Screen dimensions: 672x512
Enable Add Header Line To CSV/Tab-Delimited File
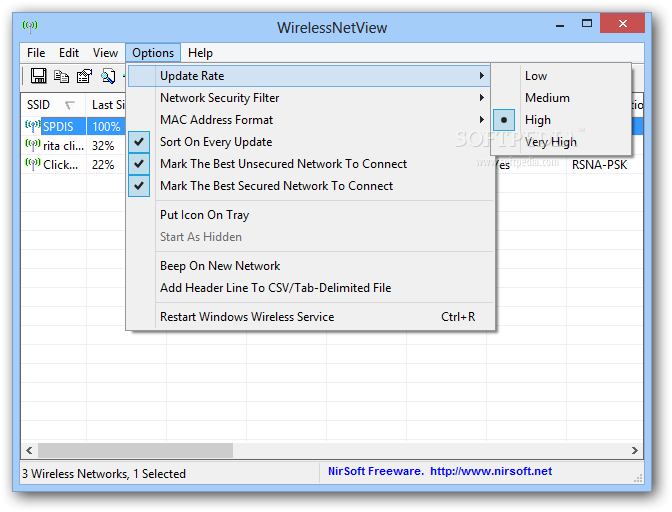click(x=311, y=287)
